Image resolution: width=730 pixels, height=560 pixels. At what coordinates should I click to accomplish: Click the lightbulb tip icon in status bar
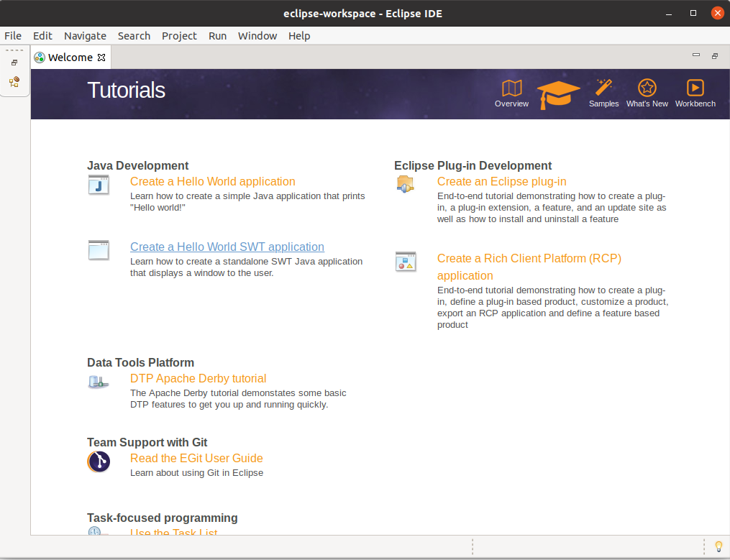click(717, 546)
